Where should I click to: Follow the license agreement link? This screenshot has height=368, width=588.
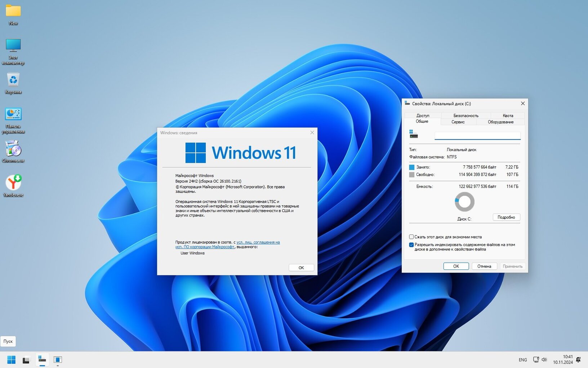point(227,245)
